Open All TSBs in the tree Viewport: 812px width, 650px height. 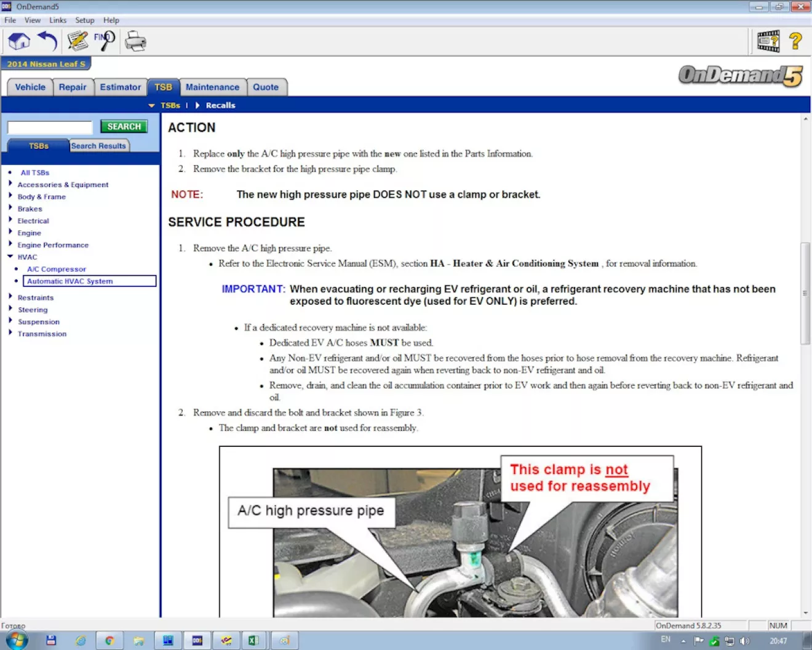click(35, 173)
